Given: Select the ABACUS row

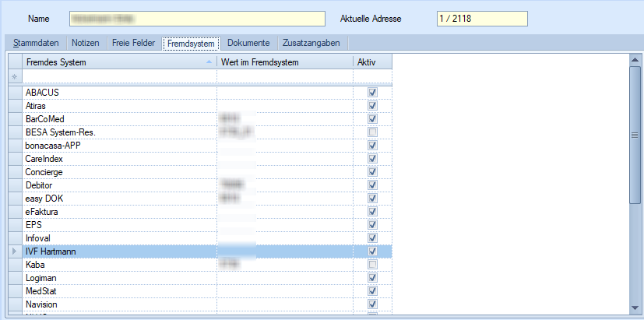Looking at the screenshot, I should (x=200, y=93).
